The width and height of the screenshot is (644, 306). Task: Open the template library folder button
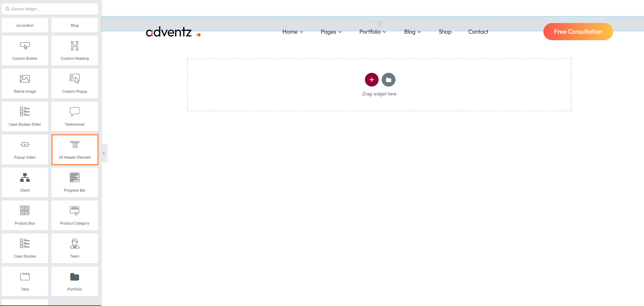pyautogui.click(x=388, y=80)
